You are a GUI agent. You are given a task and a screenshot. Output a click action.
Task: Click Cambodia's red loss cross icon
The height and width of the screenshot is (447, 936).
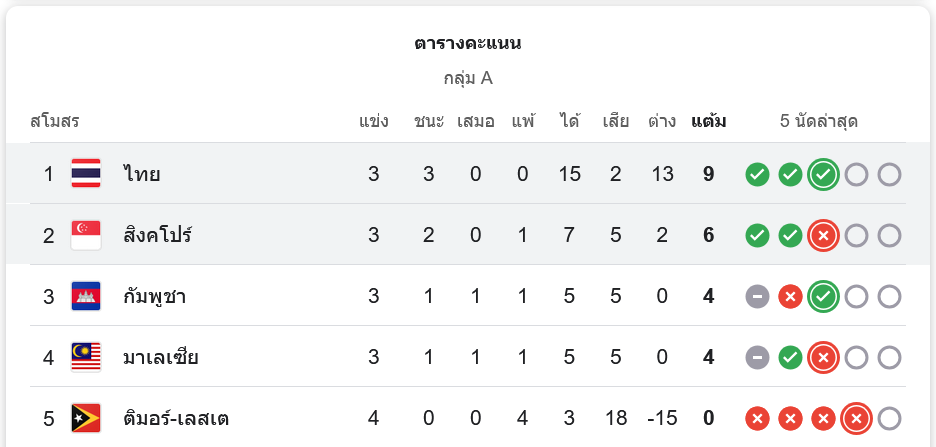(790, 297)
